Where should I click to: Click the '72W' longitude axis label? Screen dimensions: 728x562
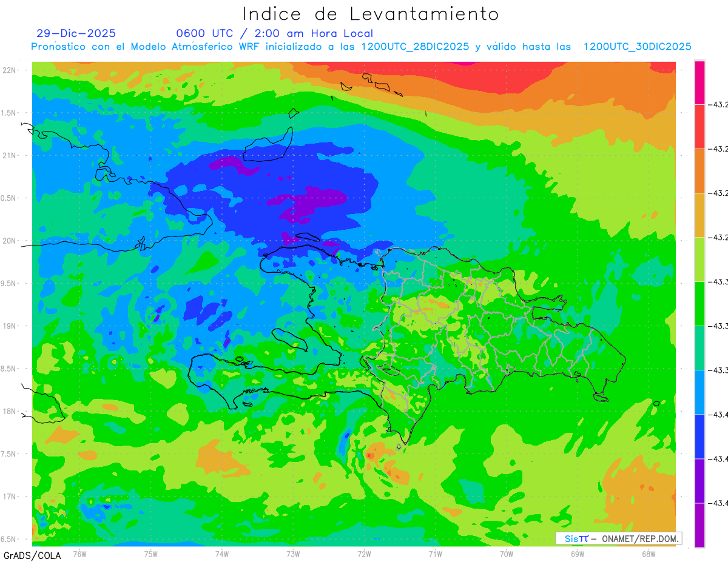coord(364,554)
